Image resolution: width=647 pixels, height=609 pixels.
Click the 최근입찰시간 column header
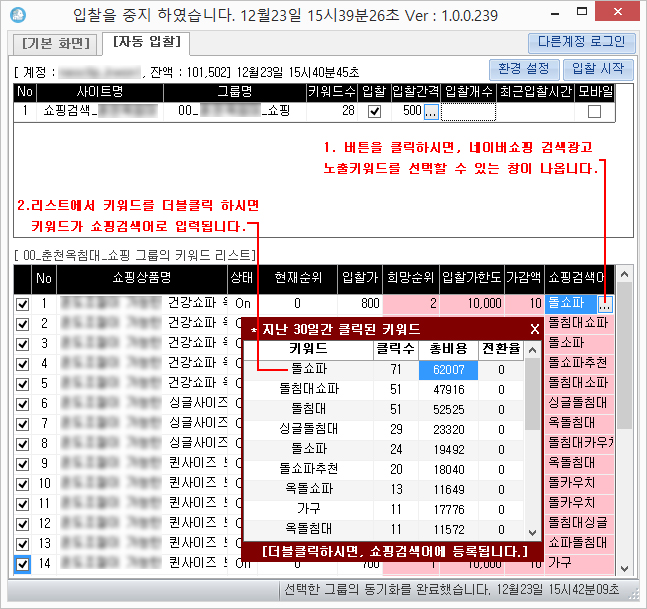[536, 92]
